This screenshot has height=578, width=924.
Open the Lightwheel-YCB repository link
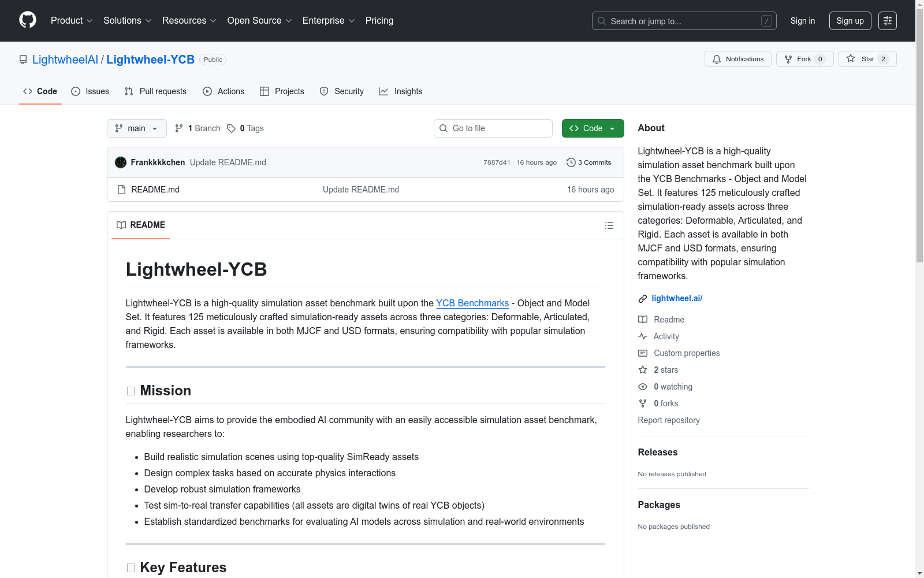point(150,60)
